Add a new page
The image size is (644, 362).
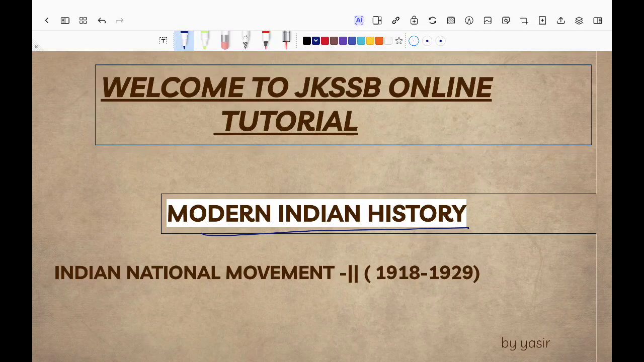pos(542,21)
